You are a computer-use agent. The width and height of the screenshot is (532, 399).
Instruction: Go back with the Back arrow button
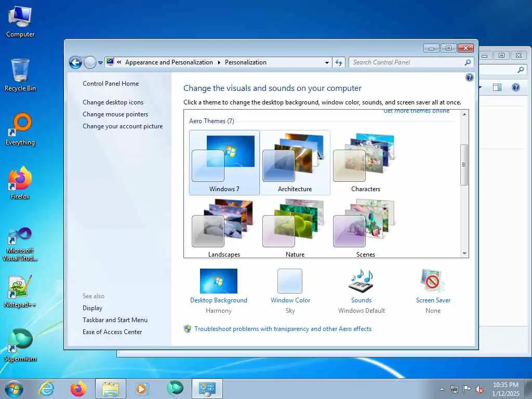76,62
